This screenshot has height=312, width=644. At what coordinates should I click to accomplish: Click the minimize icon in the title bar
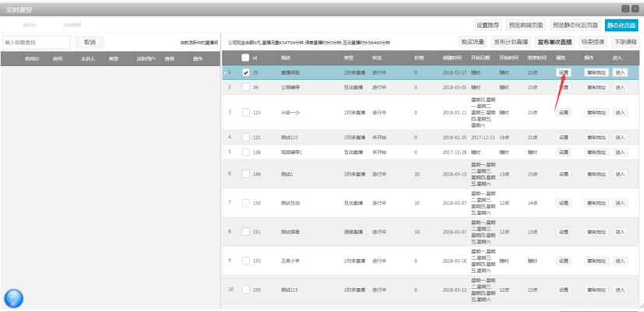tap(625, 9)
